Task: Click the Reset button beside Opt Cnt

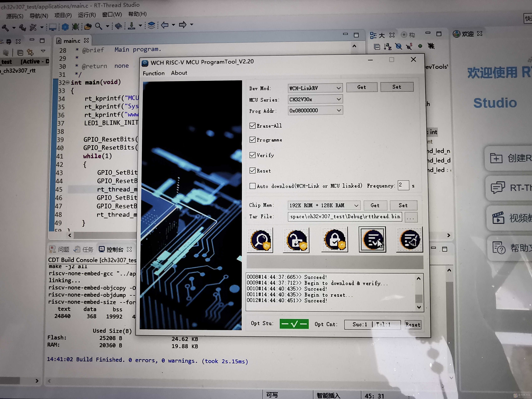Action: point(413,325)
